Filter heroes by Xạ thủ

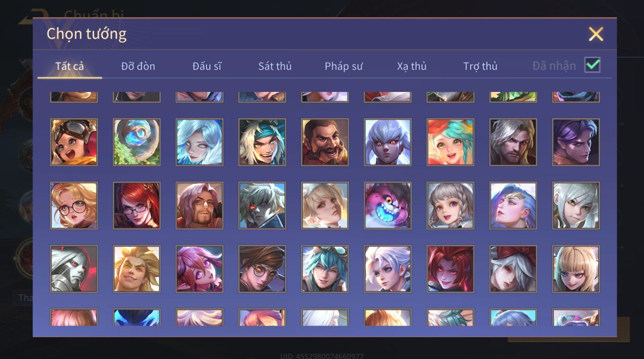coord(412,66)
